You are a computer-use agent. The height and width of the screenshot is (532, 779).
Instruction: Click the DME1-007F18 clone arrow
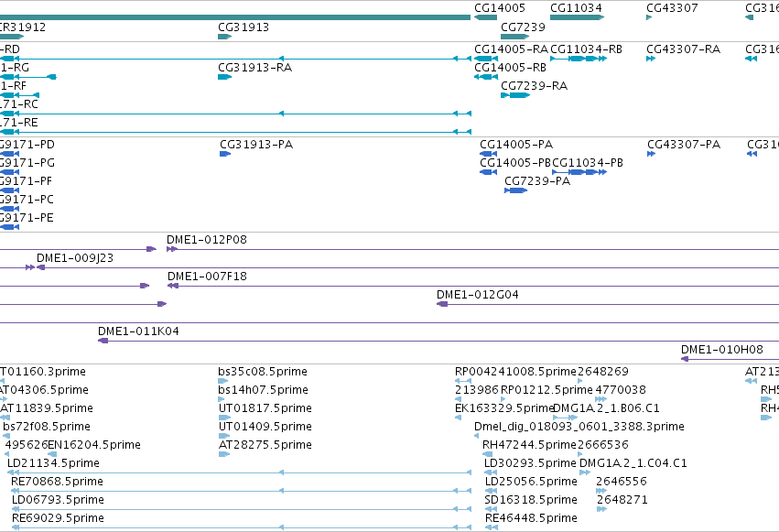click(x=173, y=286)
